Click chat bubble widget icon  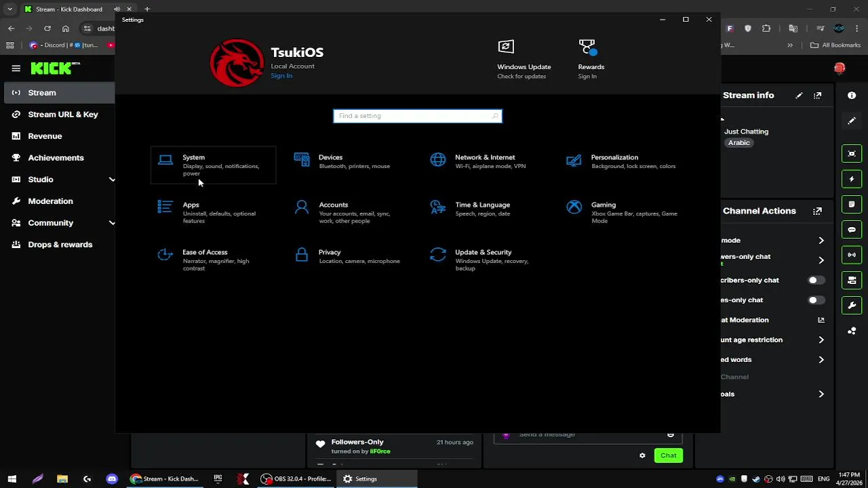click(x=852, y=230)
